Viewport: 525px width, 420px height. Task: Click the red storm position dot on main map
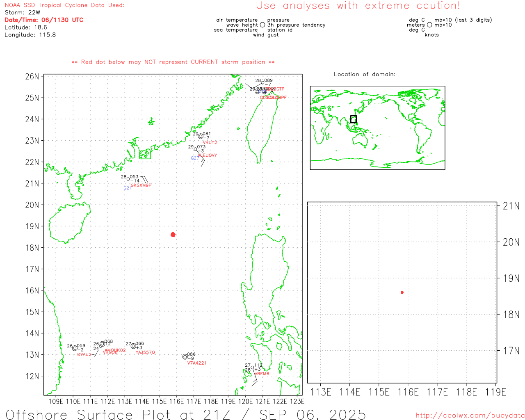[173, 235]
